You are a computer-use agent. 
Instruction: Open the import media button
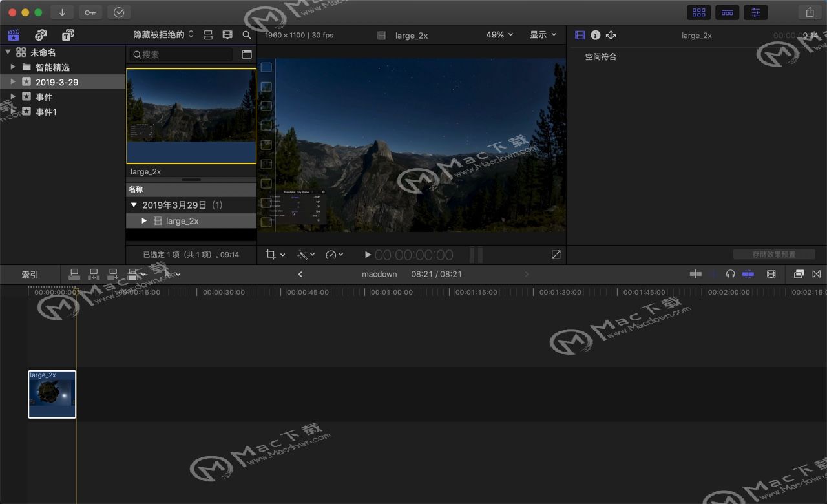coord(62,12)
